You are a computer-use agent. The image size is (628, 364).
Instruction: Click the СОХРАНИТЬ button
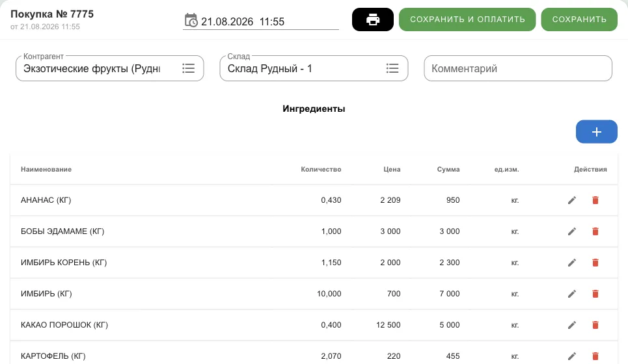point(579,19)
